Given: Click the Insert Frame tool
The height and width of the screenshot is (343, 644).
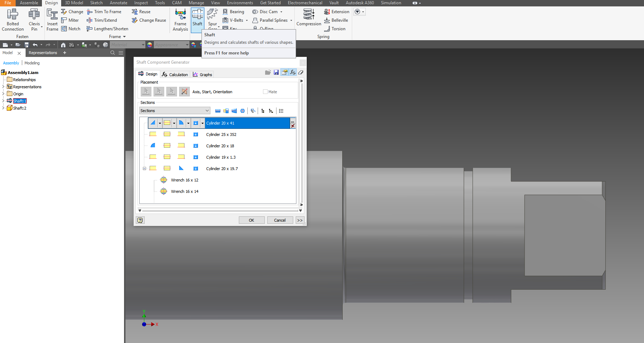Looking at the screenshot, I should point(52,20).
